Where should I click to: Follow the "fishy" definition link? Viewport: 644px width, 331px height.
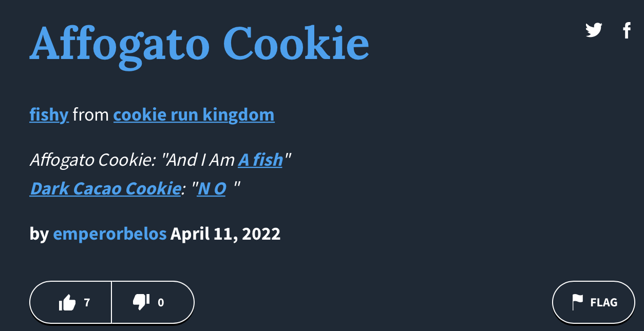[49, 115]
